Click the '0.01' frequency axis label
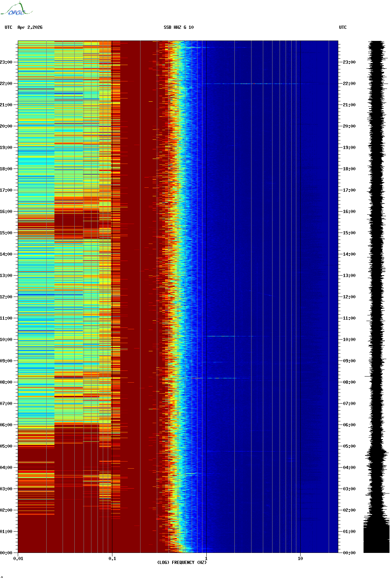Viewport: 392px width, 581px height. 18,559
